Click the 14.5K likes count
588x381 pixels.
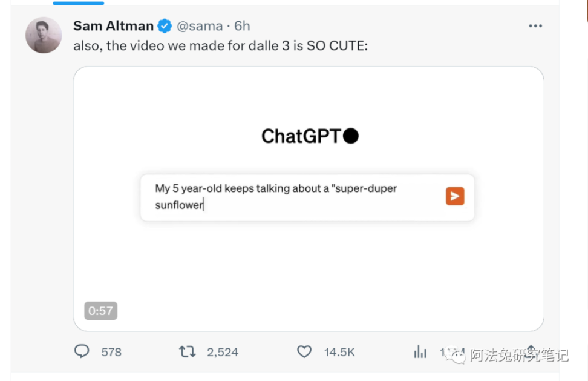pyautogui.click(x=339, y=352)
